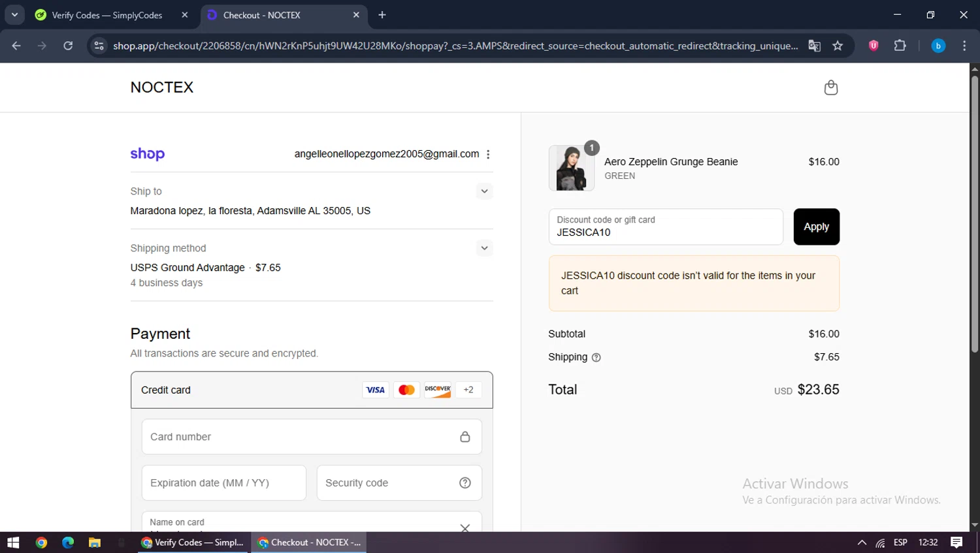This screenshot has width=980, height=553.
Task: Open a new browser tab
Action: pyautogui.click(x=382, y=15)
